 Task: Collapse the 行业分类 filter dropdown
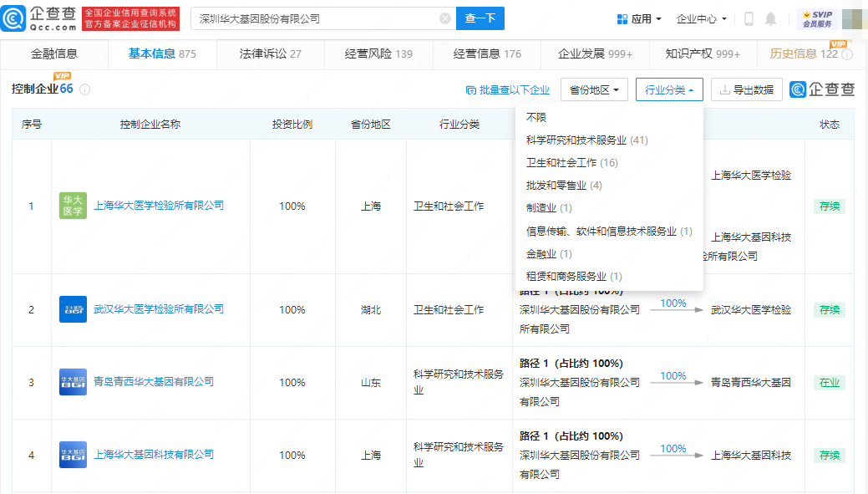pos(669,89)
